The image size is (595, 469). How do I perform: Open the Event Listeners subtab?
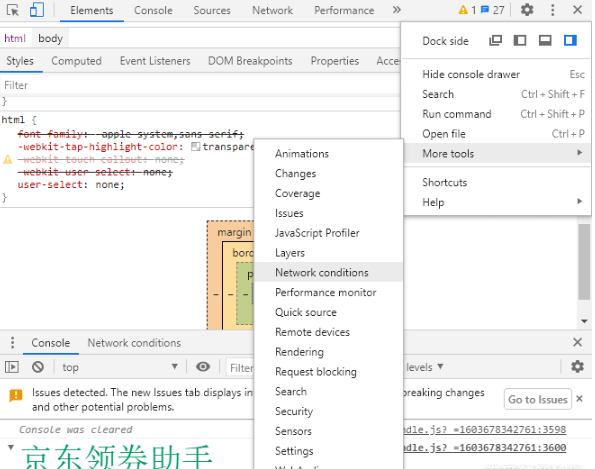(x=155, y=61)
